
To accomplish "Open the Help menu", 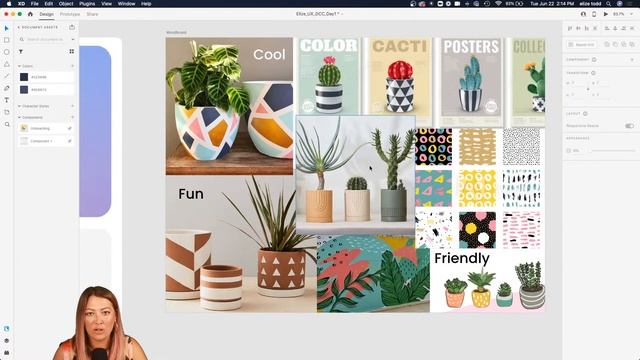I will 146,4.
